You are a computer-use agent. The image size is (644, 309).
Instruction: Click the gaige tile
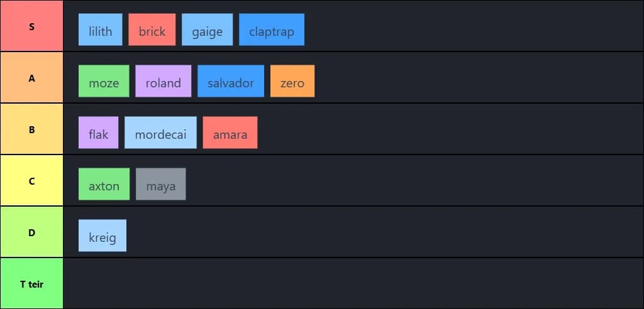pos(207,30)
